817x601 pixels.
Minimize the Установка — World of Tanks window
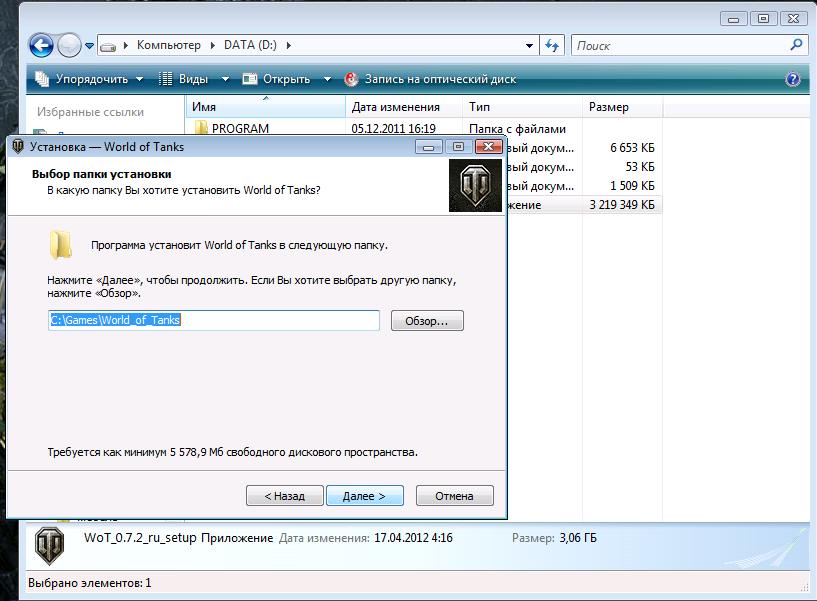tap(429, 147)
